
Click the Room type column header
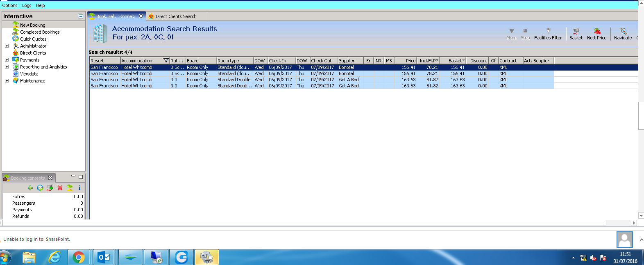point(235,61)
